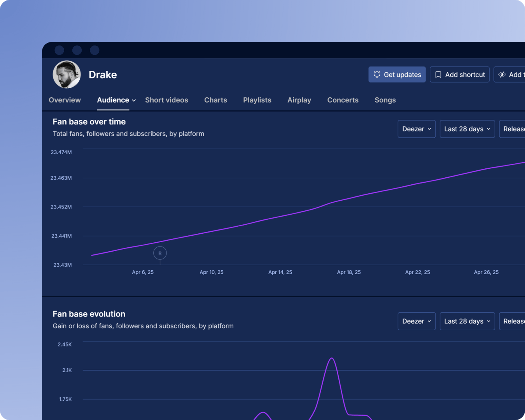Viewport: 525px width, 420px height.
Task: Click the Get updates button
Action: pos(397,74)
